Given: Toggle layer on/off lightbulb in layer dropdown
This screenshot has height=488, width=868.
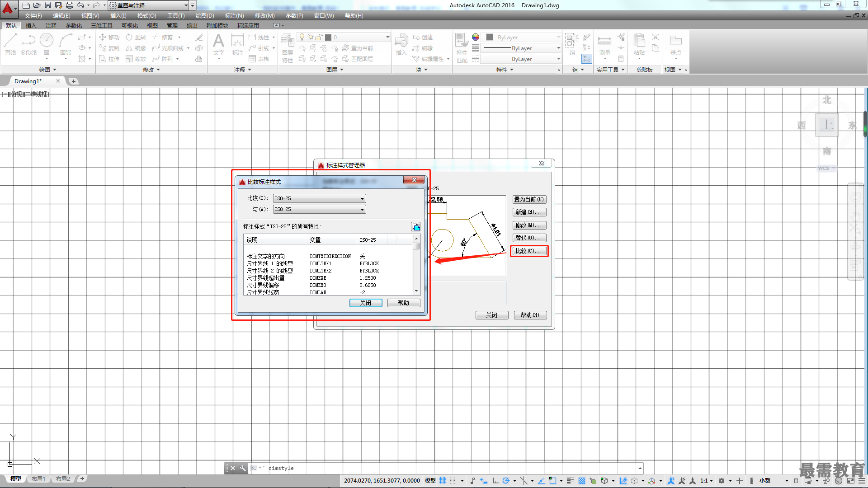Looking at the screenshot, I should (x=302, y=37).
